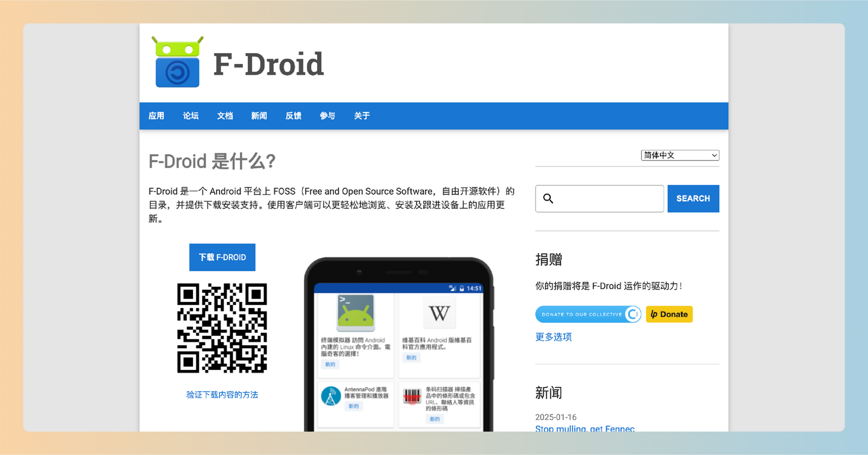The height and width of the screenshot is (455, 868).
Task: Click the magnifying glass in search box
Action: coord(549,198)
